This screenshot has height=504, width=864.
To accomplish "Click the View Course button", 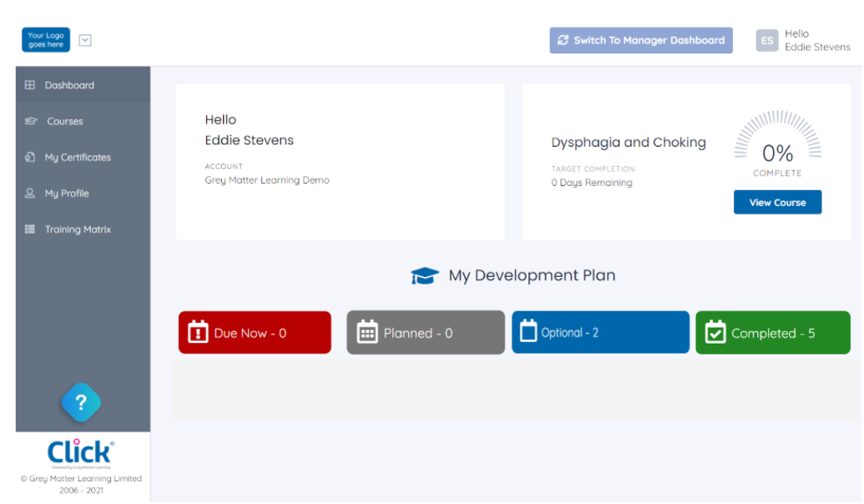I will (777, 202).
